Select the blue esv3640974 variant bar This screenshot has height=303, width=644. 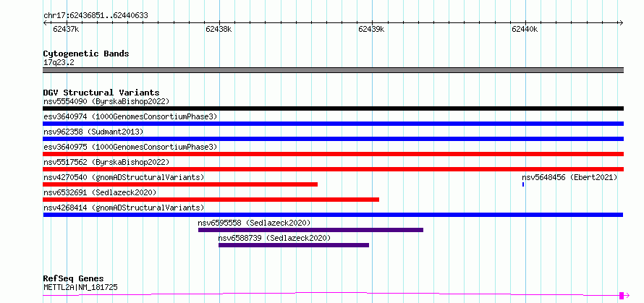tap(333, 124)
